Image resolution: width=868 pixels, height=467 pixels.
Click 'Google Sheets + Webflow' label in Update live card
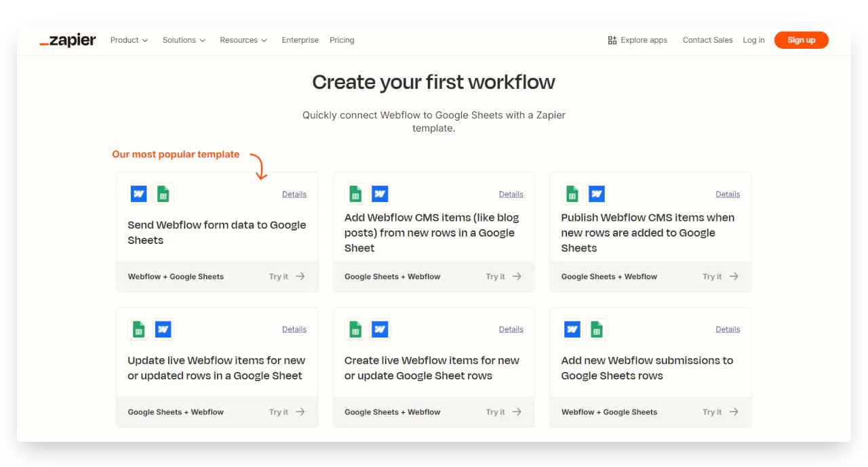click(176, 412)
